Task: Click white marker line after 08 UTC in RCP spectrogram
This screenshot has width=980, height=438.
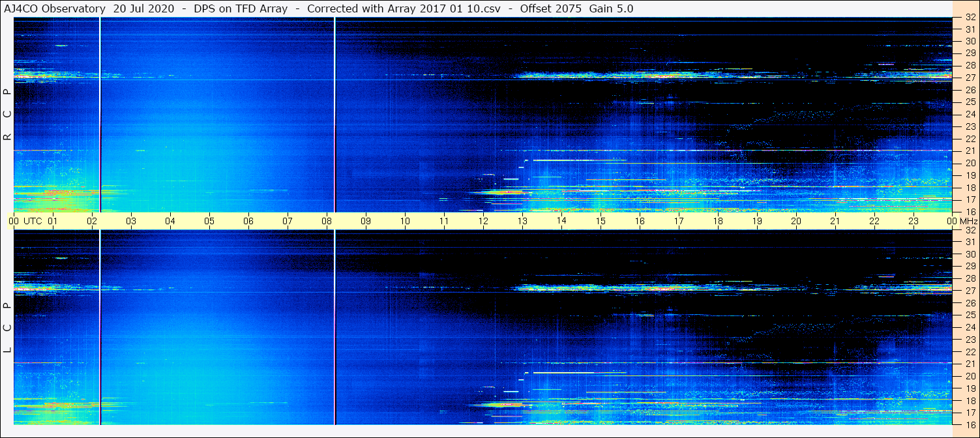Action: coord(334,114)
